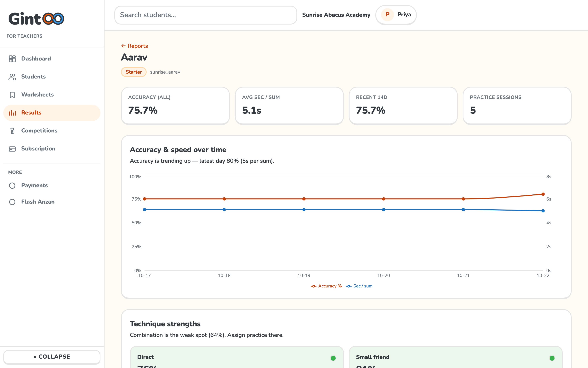Click the Students people icon
Screen dimensions: 588x368
click(12, 77)
